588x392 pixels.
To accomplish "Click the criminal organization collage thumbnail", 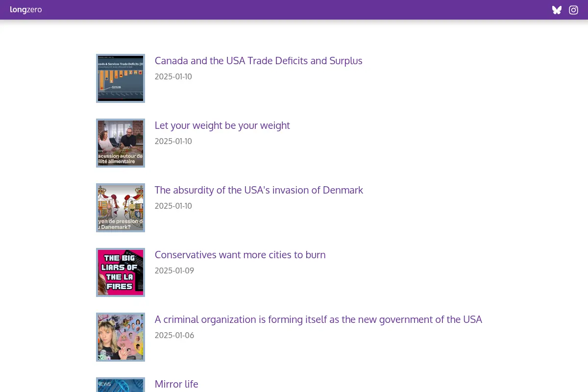I will coord(121,337).
